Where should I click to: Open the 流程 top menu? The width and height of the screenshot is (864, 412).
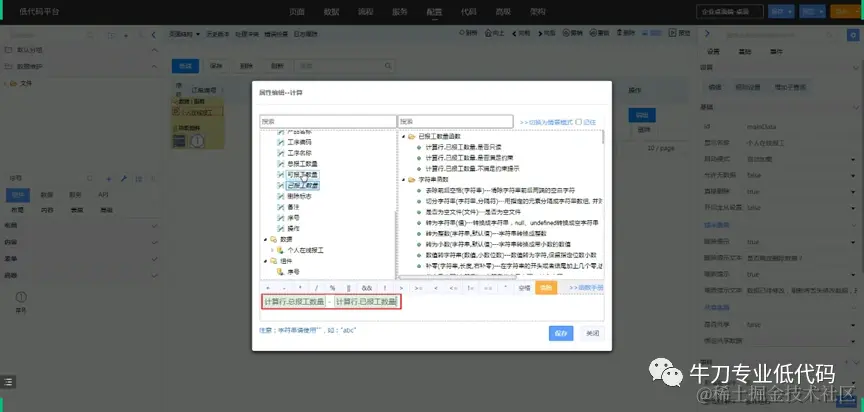pos(365,12)
